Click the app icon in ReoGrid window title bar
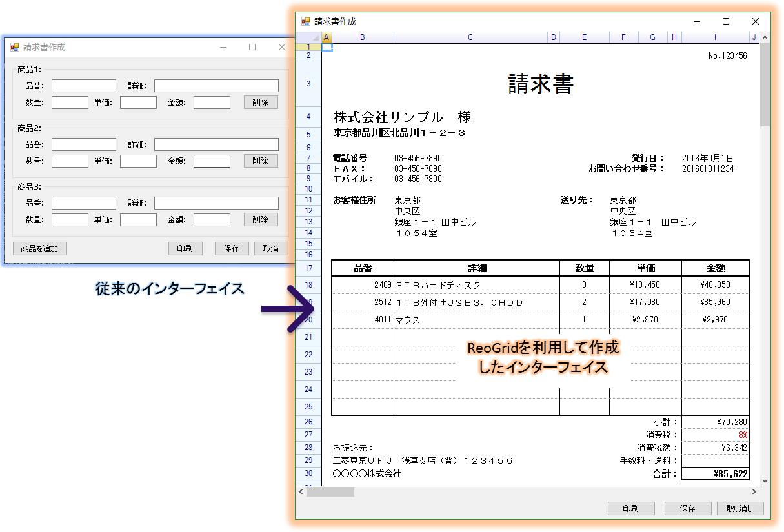 (x=306, y=21)
